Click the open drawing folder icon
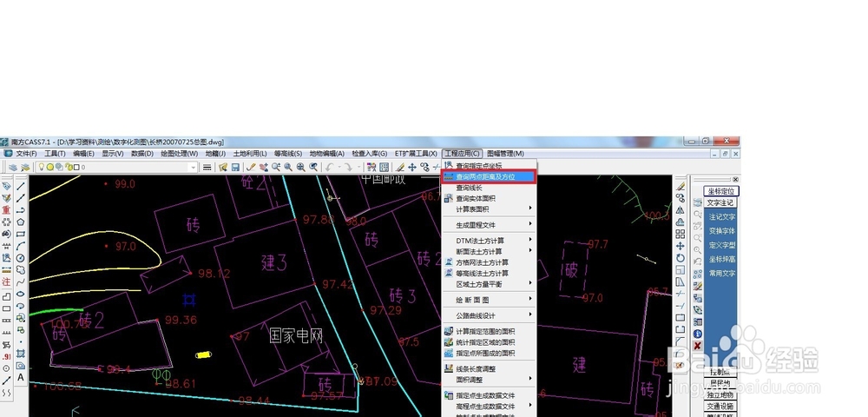The width and height of the screenshot is (868, 417). 223,168
